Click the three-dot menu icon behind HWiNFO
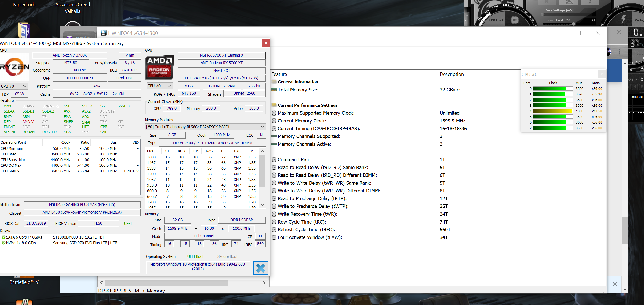 (619, 52)
